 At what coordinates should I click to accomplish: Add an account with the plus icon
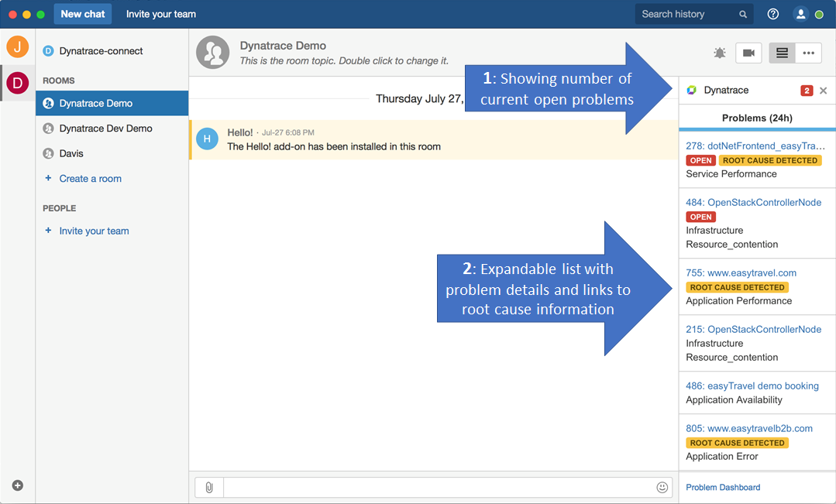(18, 485)
